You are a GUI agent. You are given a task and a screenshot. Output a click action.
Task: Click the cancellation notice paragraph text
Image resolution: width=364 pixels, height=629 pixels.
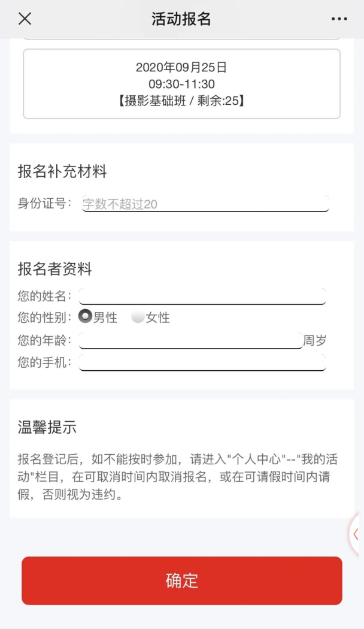click(178, 477)
